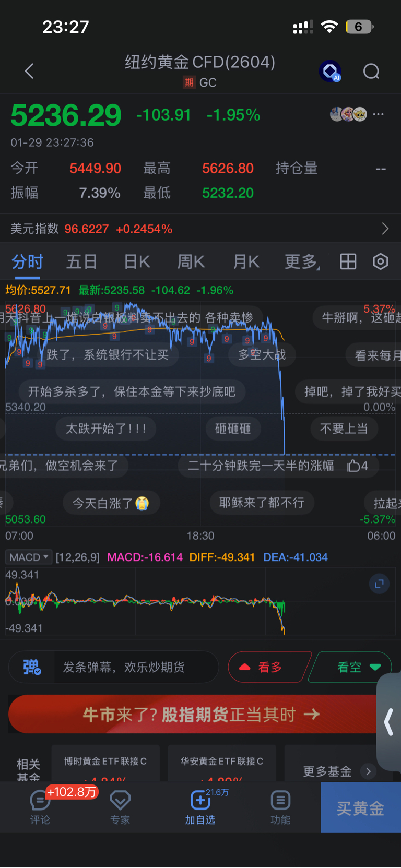Open 美元指数 detail chevron
This screenshot has height=868, width=401.
tap(385, 229)
